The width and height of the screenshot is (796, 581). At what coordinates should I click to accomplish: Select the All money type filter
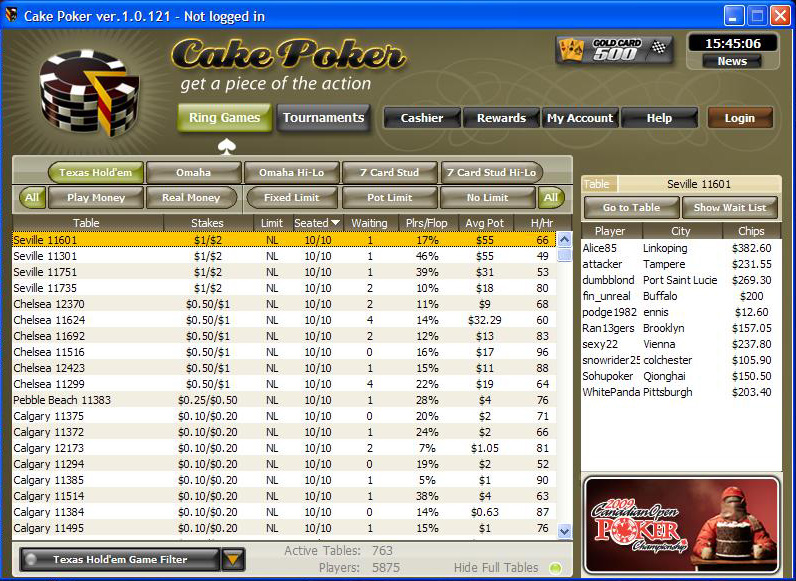pyautogui.click(x=32, y=198)
